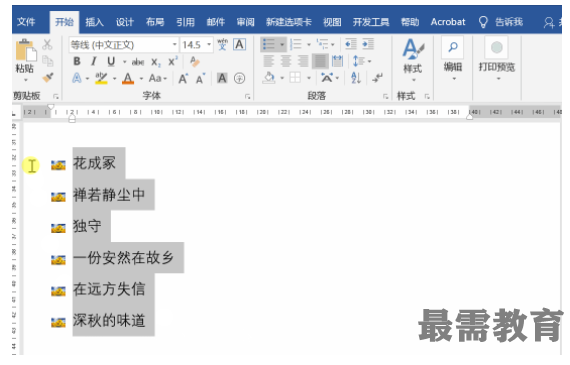The width and height of the screenshot is (570, 365).
Task: Click the enclosed character (circled 字) icon
Action: click(x=239, y=78)
